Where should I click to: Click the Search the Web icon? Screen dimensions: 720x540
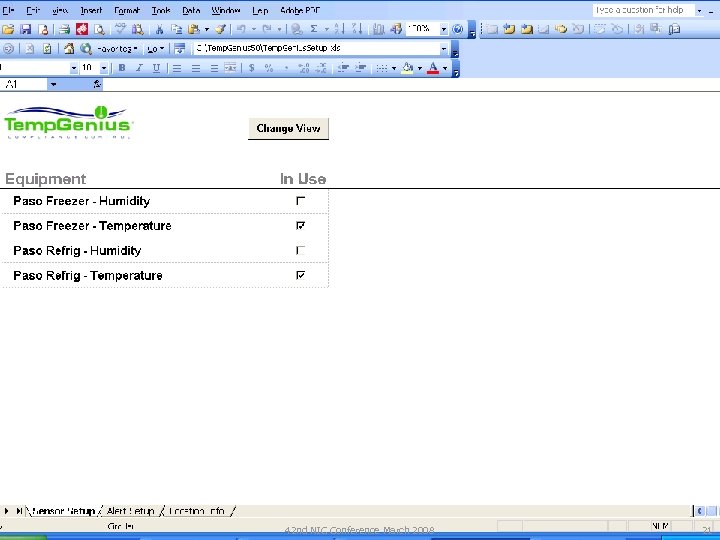(86, 49)
